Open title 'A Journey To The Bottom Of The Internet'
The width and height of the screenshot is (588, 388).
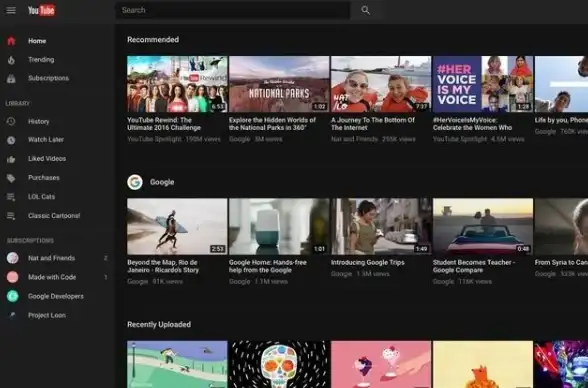373,124
